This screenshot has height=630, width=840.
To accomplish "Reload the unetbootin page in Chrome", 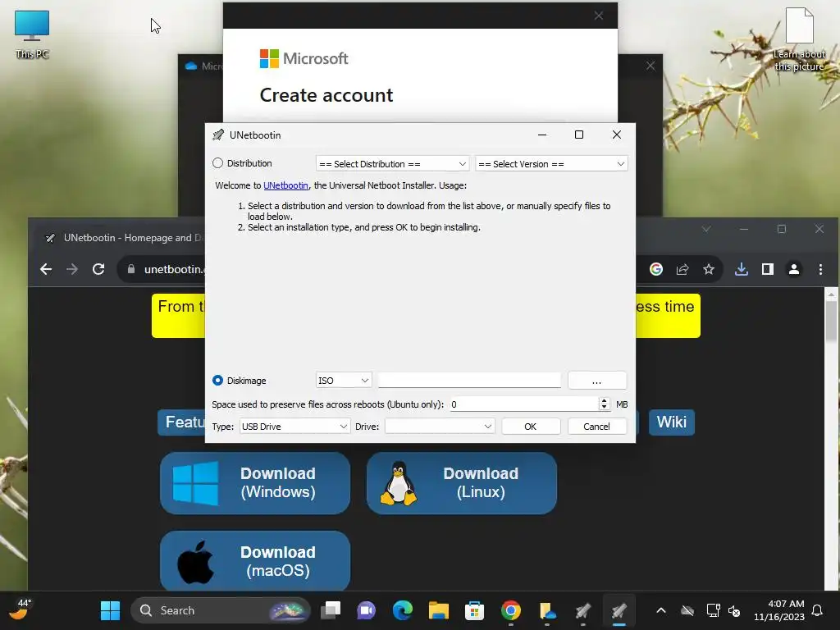I will click(x=98, y=269).
